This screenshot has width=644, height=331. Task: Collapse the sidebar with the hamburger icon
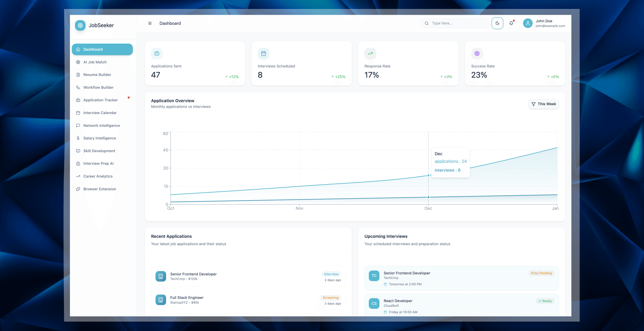click(150, 23)
